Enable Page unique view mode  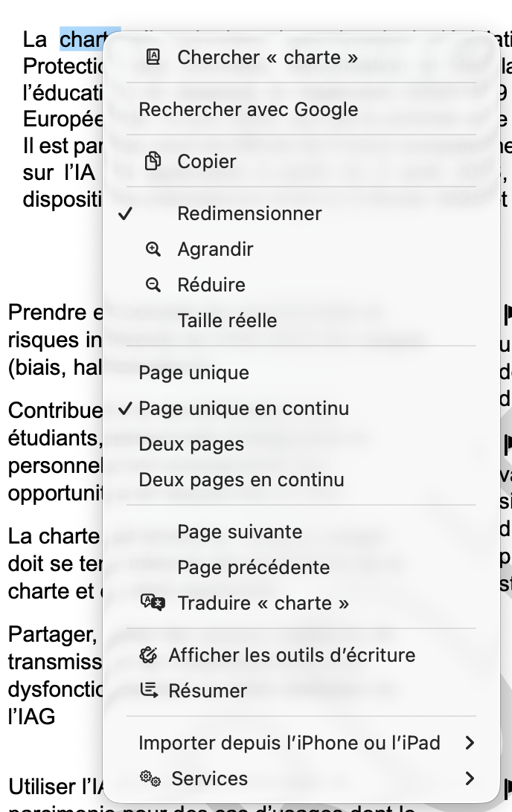click(194, 373)
